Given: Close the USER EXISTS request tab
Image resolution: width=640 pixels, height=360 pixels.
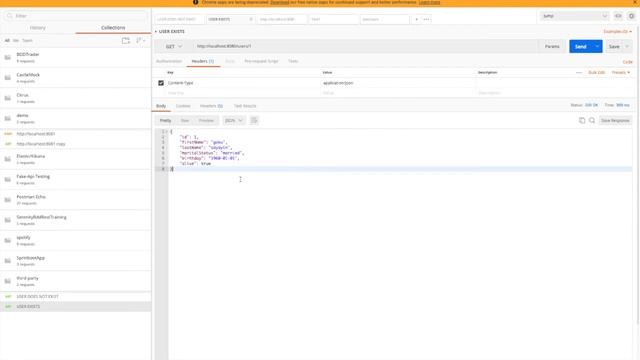Looking at the screenshot, I should [x=251, y=19].
